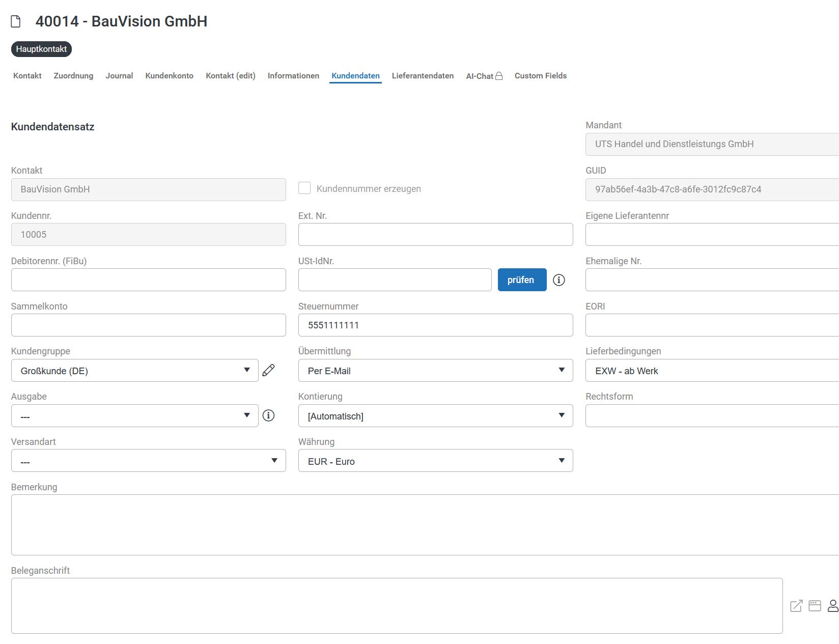Click the document icon beside the 40014 title

(16, 21)
